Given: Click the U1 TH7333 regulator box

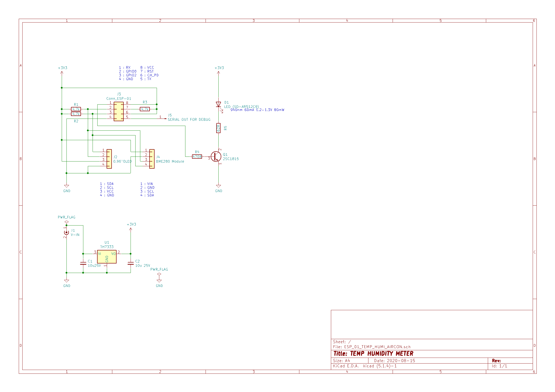Looking at the screenshot, I should (107, 257).
